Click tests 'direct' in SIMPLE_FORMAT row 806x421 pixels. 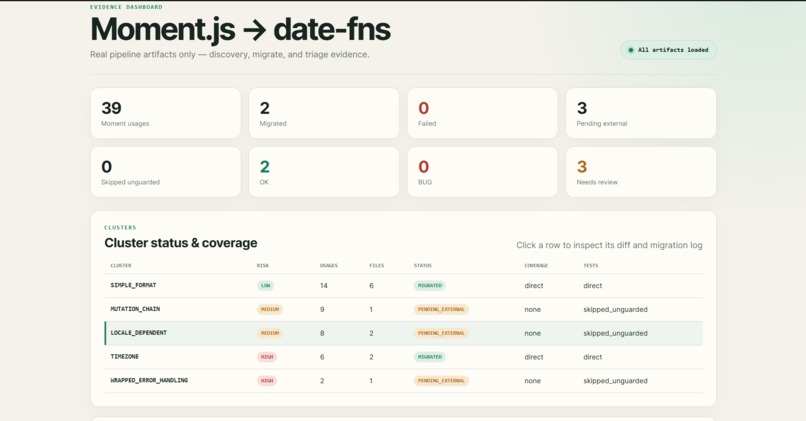593,286
